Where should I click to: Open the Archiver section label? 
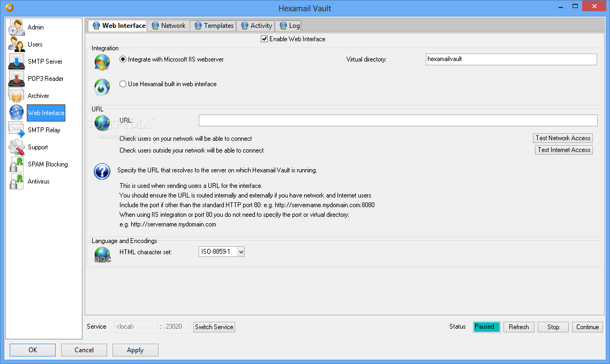coord(38,96)
